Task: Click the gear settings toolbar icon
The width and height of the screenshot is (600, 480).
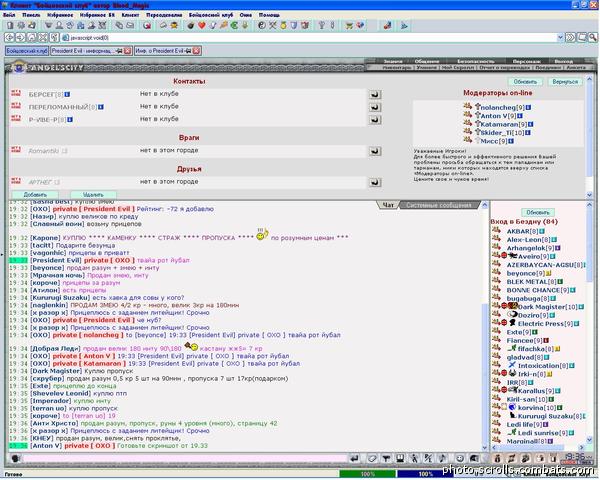Action: [21, 26]
